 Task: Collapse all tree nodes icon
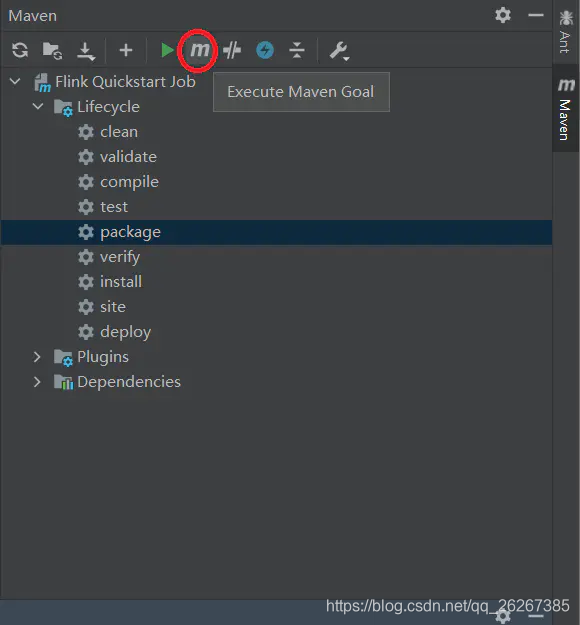[x=297, y=51]
